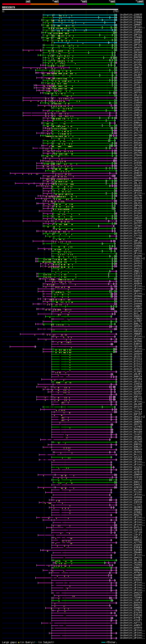Select hit UniRef100_P13983
The width and height of the screenshot is (146, 644).
coord(131,371)
